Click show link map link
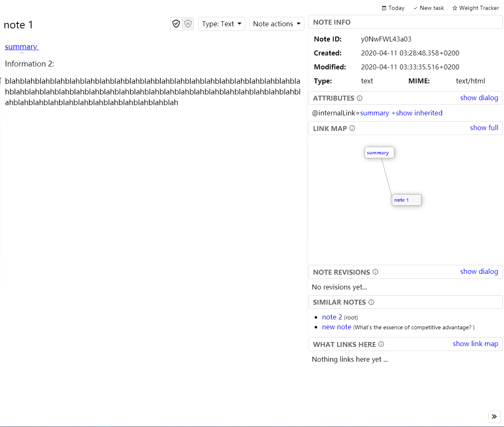The image size is (504, 427). [x=475, y=344]
